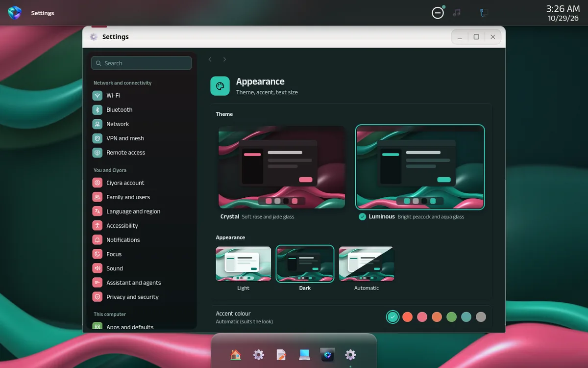Select the Language and region icon

[x=98, y=211]
